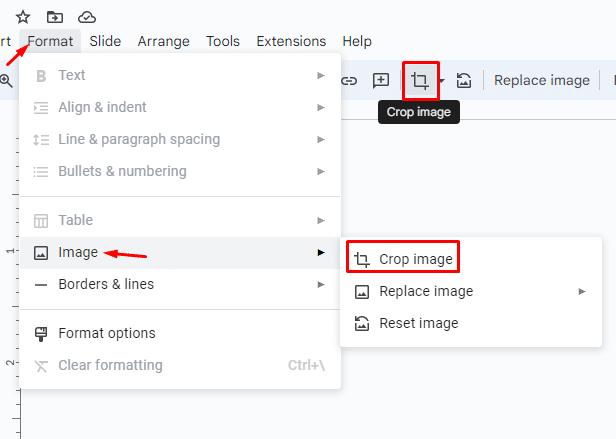The width and height of the screenshot is (616, 439).
Task: Open the Arrange menu
Action: pos(163,41)
